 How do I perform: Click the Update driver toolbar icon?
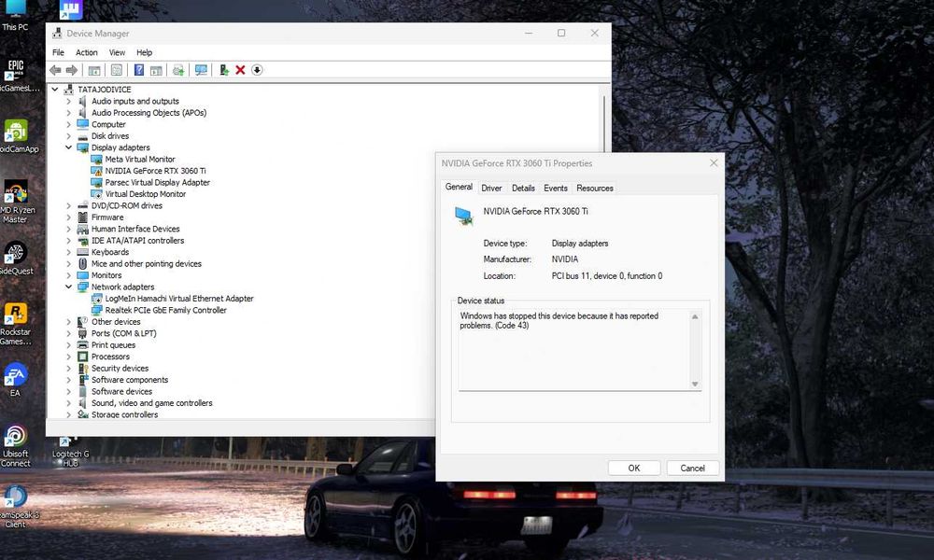(224, 70)
